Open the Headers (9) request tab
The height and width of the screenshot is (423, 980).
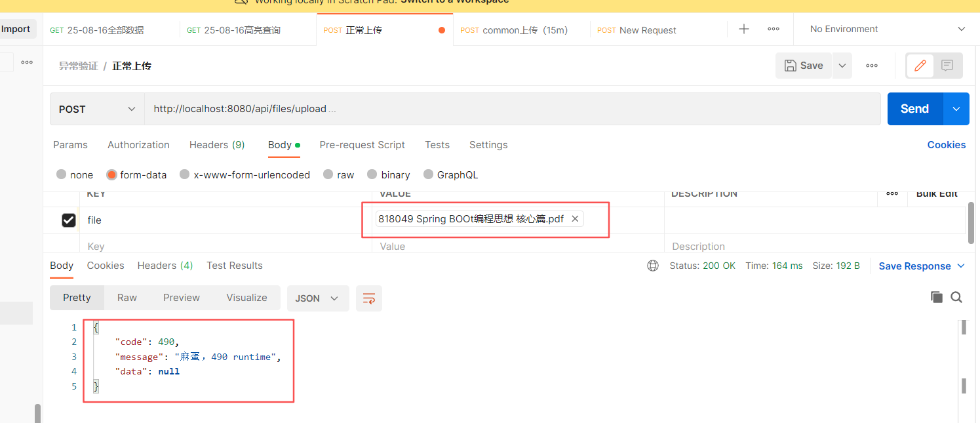click(217, 145)
